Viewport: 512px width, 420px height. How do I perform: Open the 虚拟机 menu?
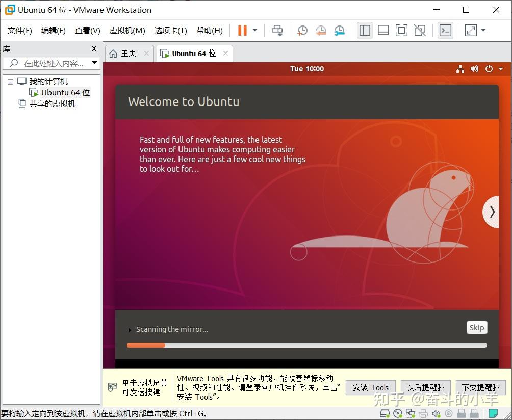click(x=127, y=30)
